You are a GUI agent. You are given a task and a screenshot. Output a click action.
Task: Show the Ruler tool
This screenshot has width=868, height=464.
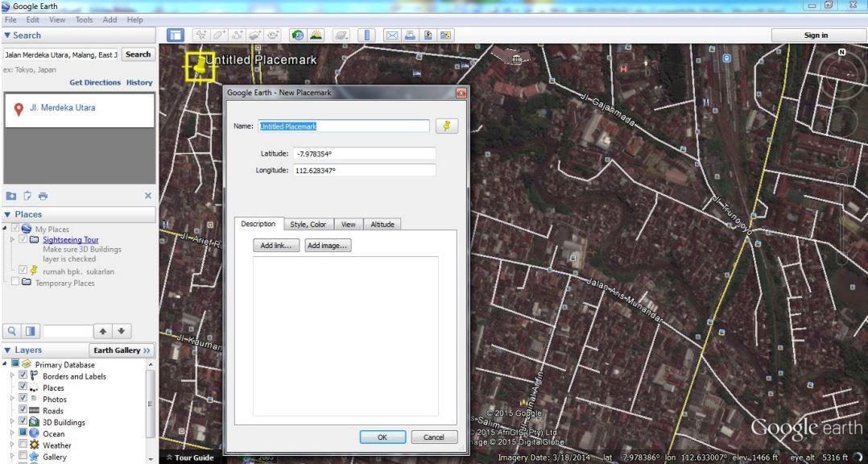(366, 35)
